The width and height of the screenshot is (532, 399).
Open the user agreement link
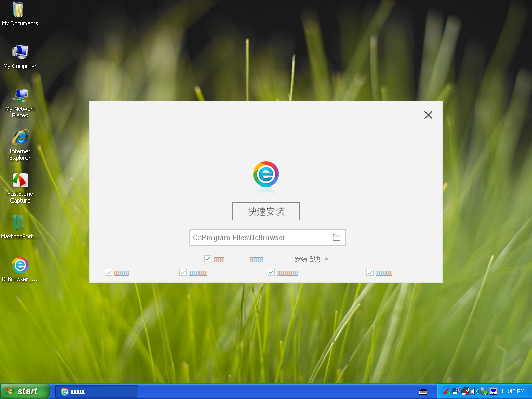click(257, 259)
